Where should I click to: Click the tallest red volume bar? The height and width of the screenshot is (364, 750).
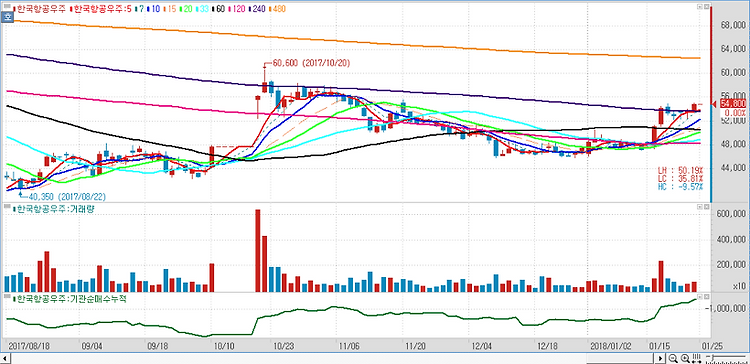(257, 251)
